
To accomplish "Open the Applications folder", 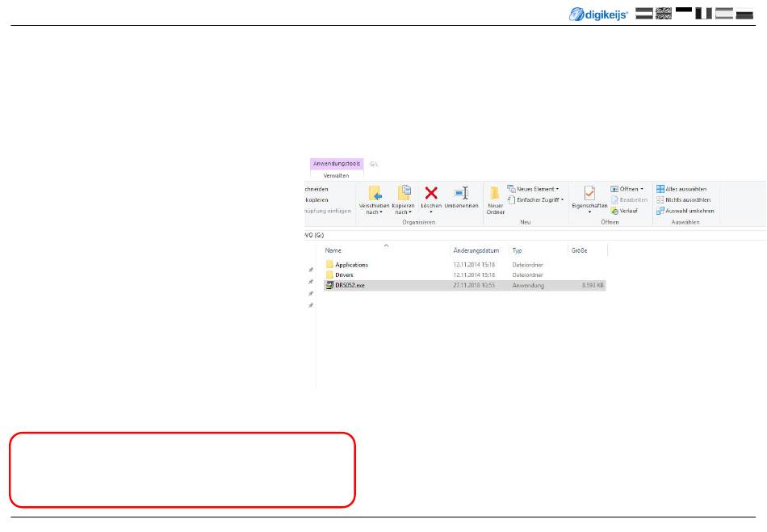I will pos(351,265).
